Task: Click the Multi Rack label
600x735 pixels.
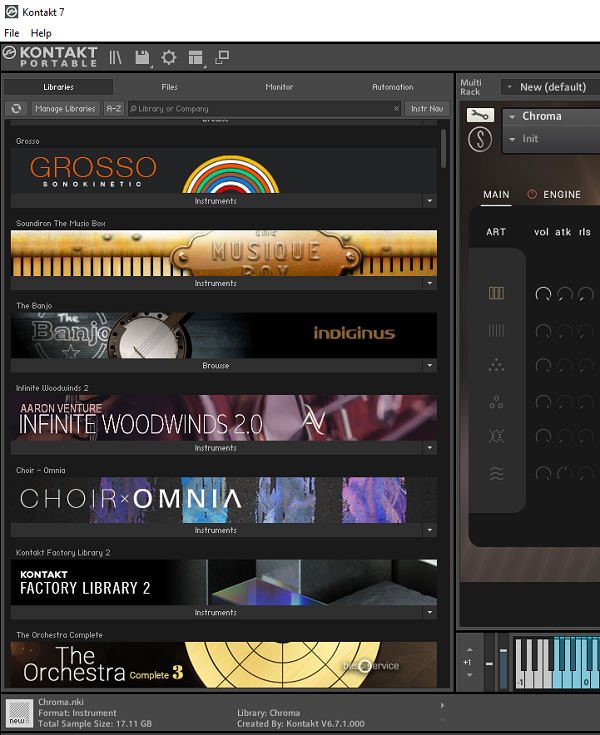Action: 471,87
